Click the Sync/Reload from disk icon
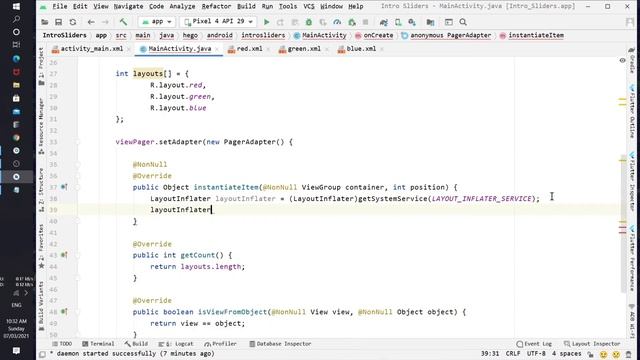Viewport: 640px width, 360px height. [73, 22]
